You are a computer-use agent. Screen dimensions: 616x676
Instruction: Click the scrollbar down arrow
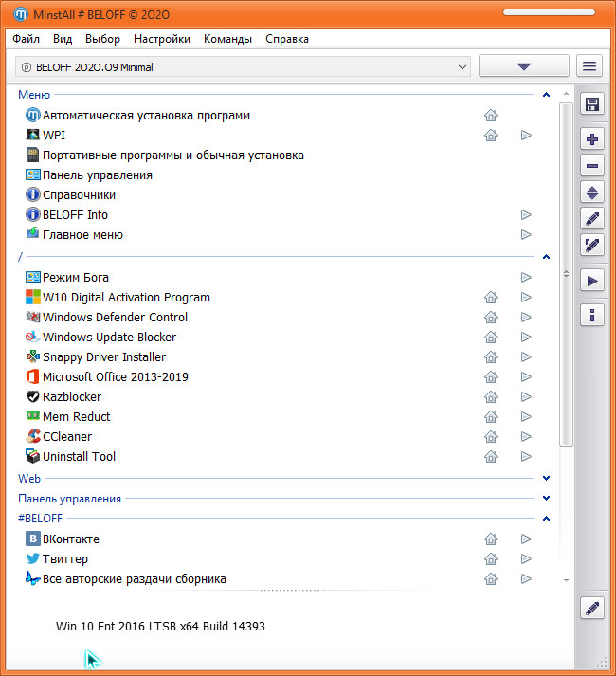[x=566, y=580]
